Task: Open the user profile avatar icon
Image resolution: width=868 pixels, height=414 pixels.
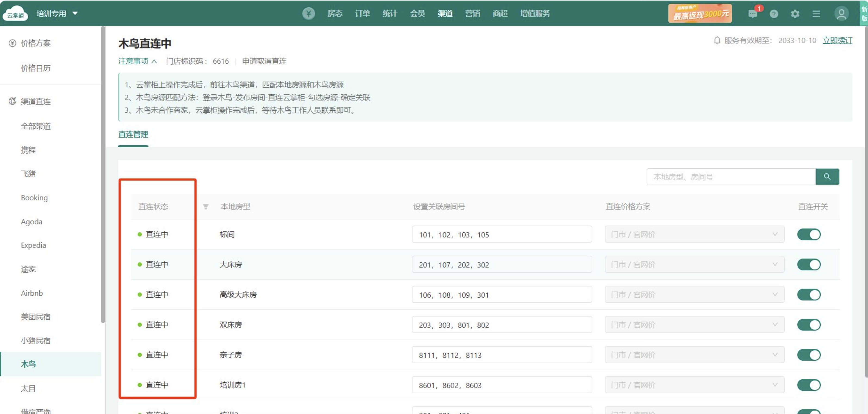Action: [841, 14]
